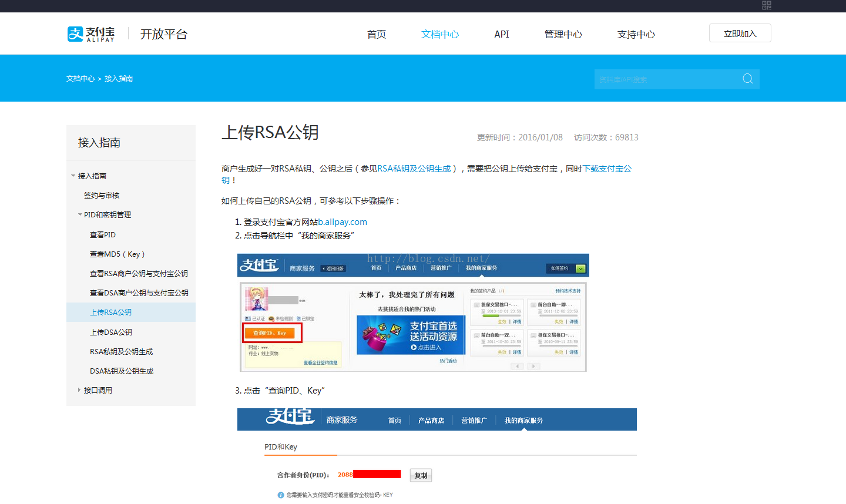Click the Alipay logo in header
846x504 pixels.
[x=91, y=34]
